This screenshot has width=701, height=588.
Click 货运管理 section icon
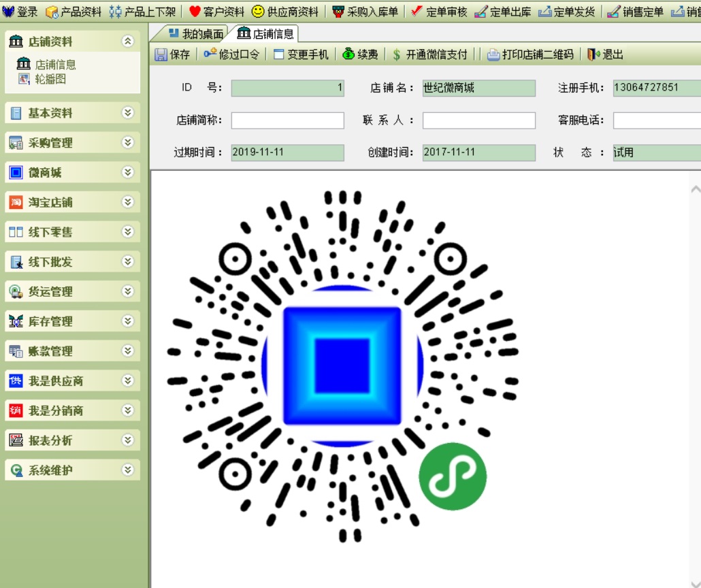coord(16,291)
